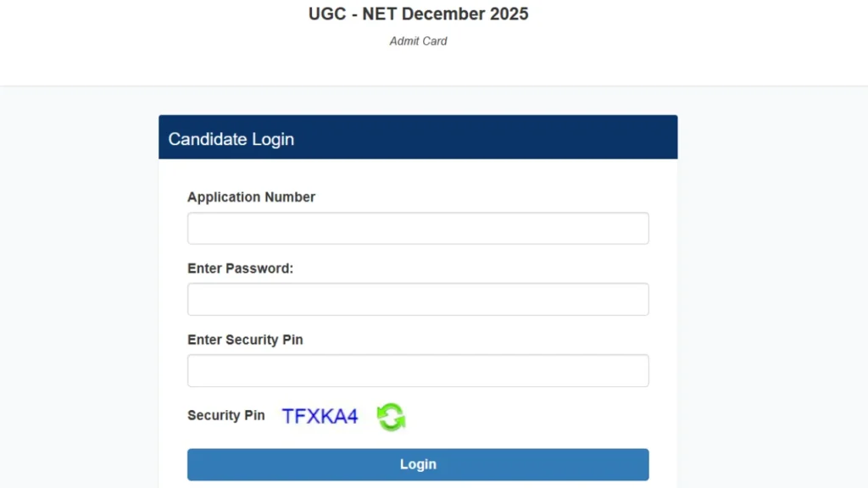The height and width of the screenshot is (488, 868).
Task: Focus the Enter Password input box
Action: (x=417, y=299)
